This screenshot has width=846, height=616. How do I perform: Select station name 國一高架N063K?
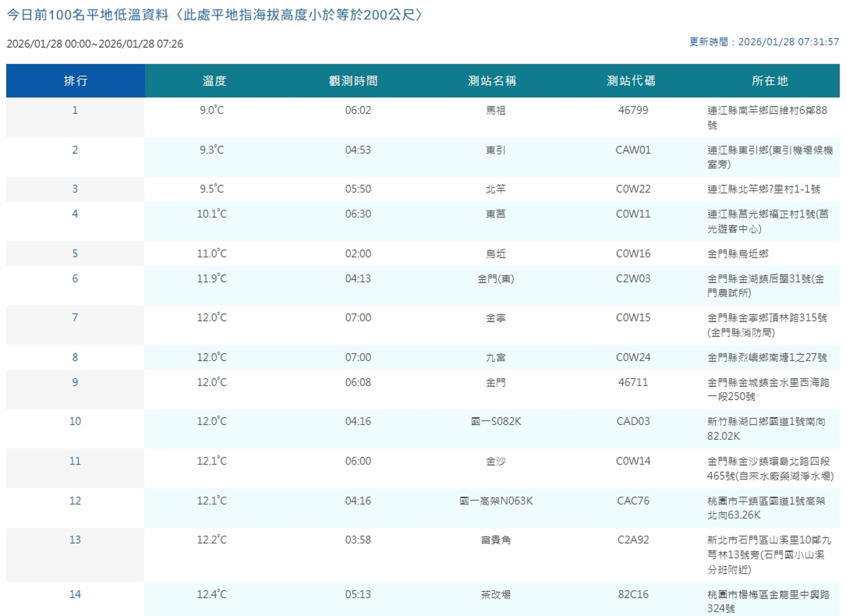[496, 501]
